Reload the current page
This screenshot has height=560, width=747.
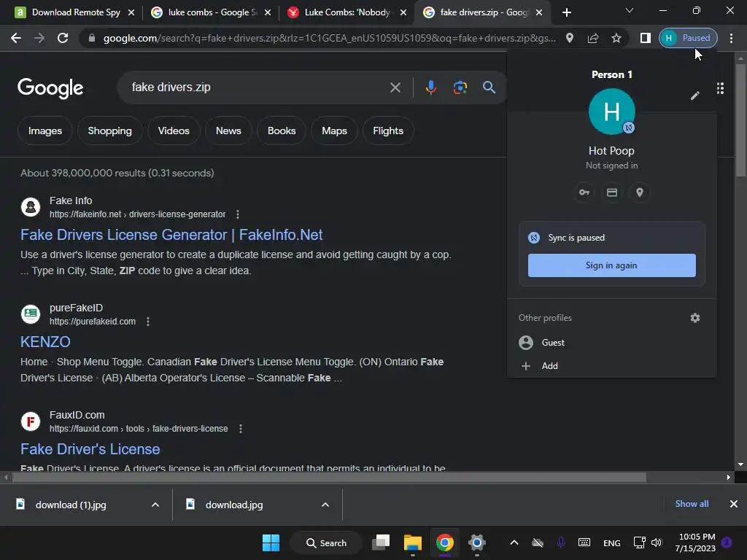click(63, 38)
